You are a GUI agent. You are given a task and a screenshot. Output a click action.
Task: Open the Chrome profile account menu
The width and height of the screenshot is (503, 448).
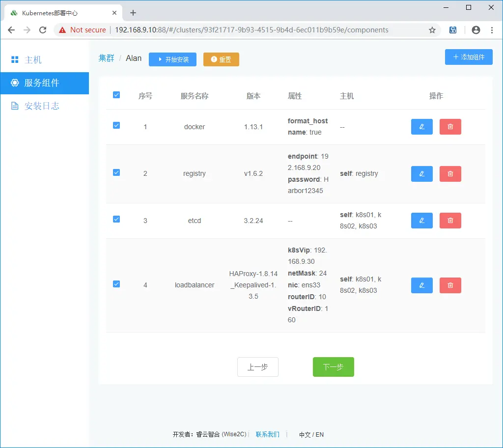click(475, 30)
